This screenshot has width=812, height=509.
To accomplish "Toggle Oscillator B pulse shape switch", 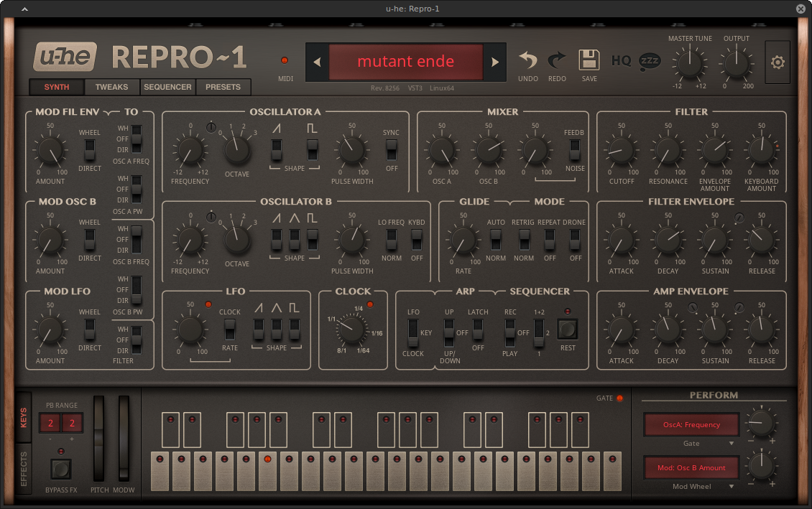I will (313, 240).
